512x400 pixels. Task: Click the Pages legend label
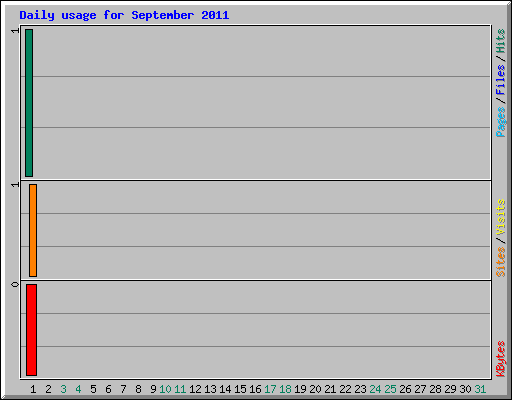(500, 122)
